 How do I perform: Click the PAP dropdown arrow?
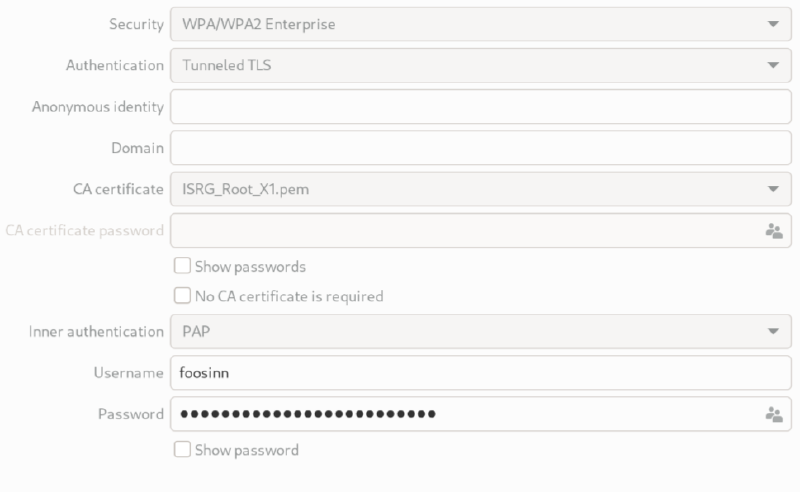(773, 331)
